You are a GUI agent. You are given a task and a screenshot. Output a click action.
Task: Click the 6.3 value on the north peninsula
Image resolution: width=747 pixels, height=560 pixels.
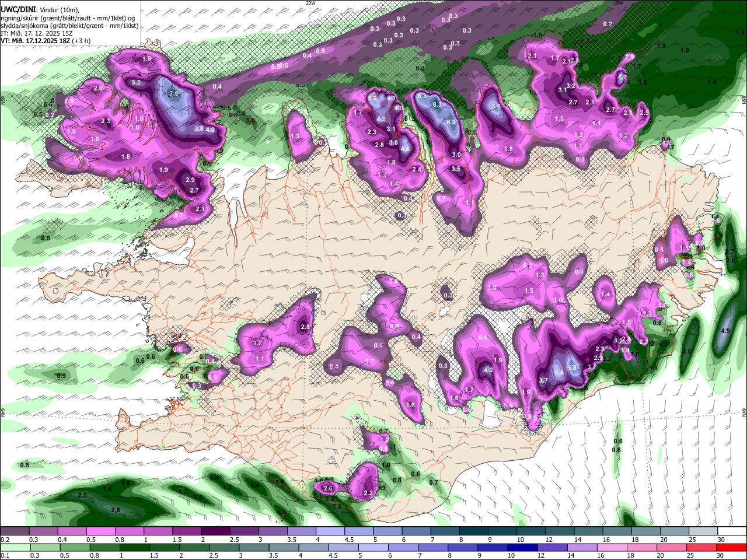(423, 96)
